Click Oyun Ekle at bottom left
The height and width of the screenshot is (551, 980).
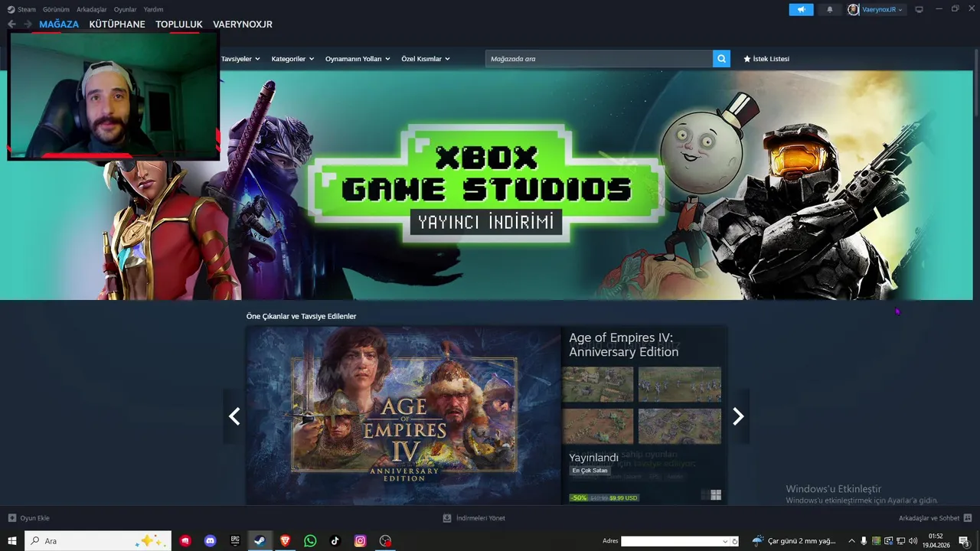[29, 518]
